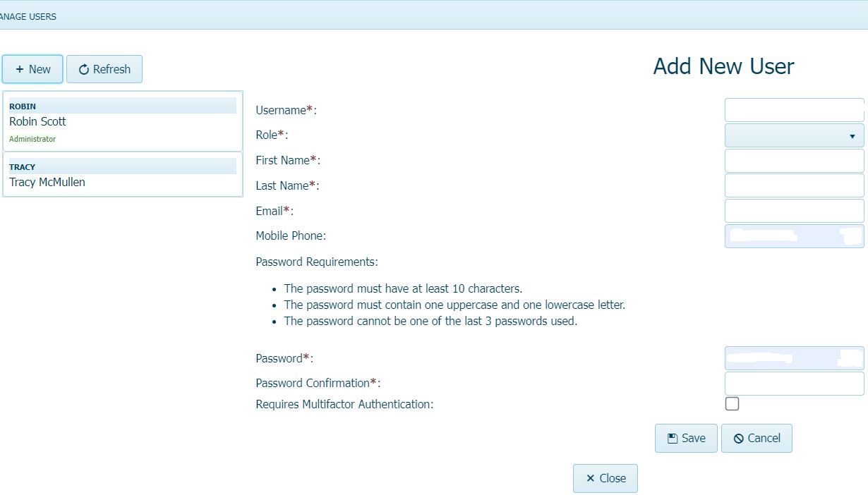Cancel adding the new user
Image resolution: width=868 pixels, height=495 pixels.
point(757,438)
